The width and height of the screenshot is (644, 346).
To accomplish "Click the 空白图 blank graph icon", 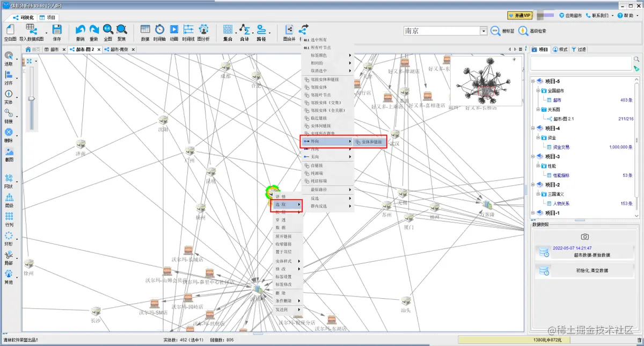I will click(10, 30).
